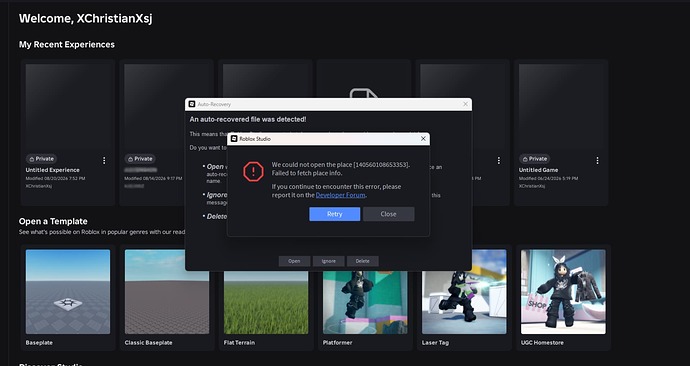
Task: Click 'An auto-recovered file was detected!' text
Action: point(248,119)
